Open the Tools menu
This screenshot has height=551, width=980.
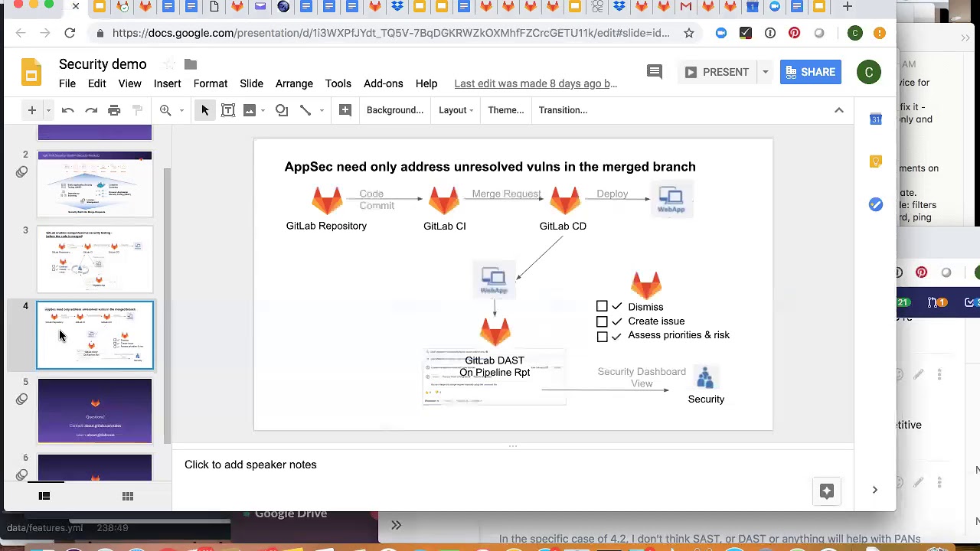pyautogui.click(x=338, y=83)
